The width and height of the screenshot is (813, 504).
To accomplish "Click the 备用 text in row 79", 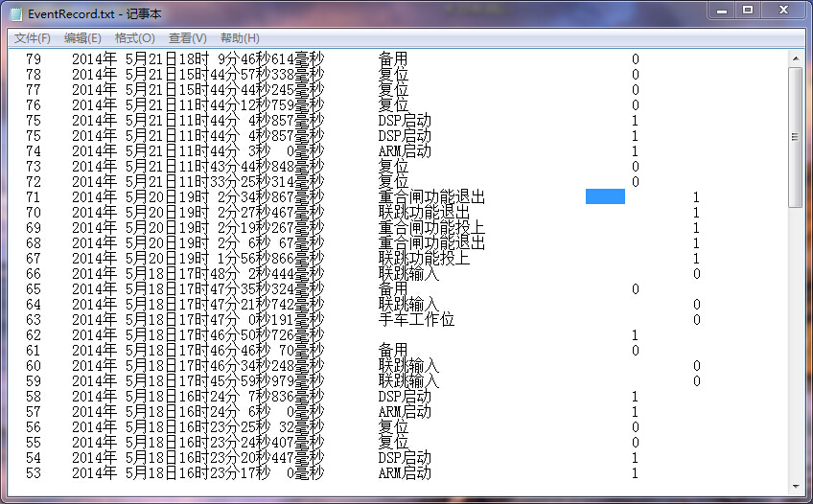I will 393,59.
